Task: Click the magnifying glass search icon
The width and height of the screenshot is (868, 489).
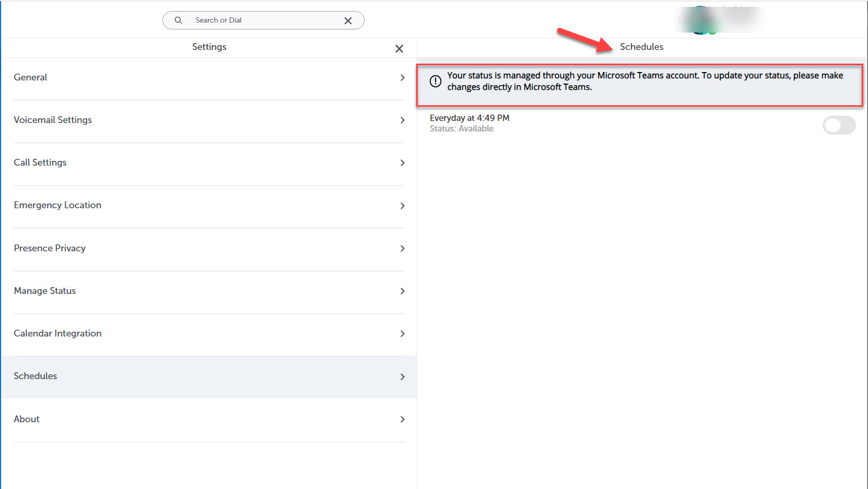Action: pyautogui.click(x=178, y=20)
